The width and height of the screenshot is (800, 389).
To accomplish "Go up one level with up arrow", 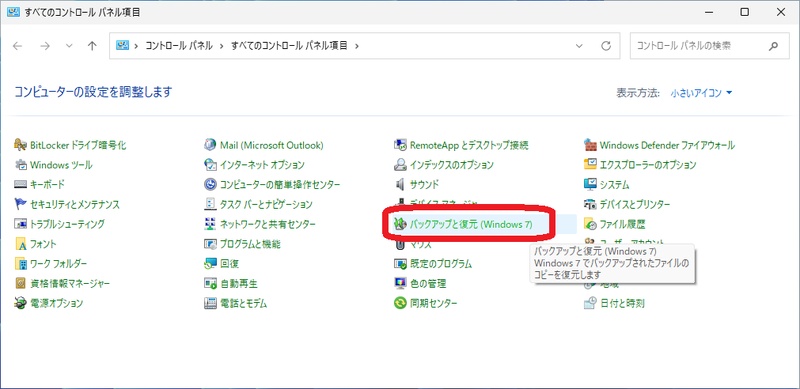I will (x=92, y=45).
